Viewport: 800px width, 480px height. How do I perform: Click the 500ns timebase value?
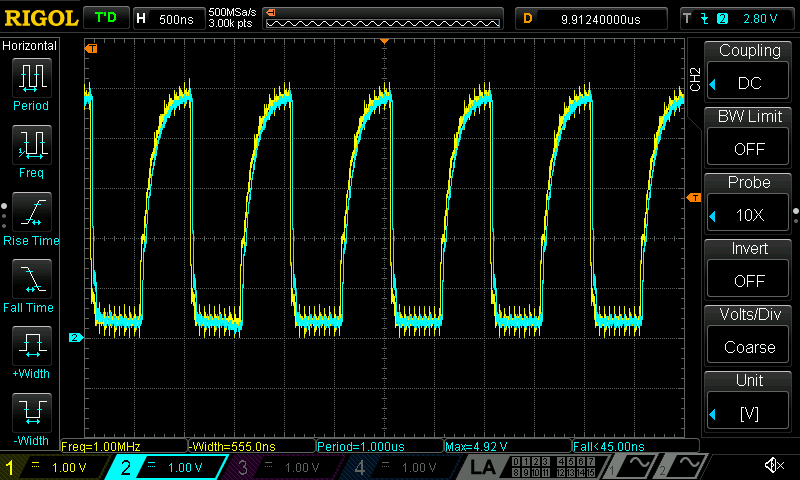(176, 19)
